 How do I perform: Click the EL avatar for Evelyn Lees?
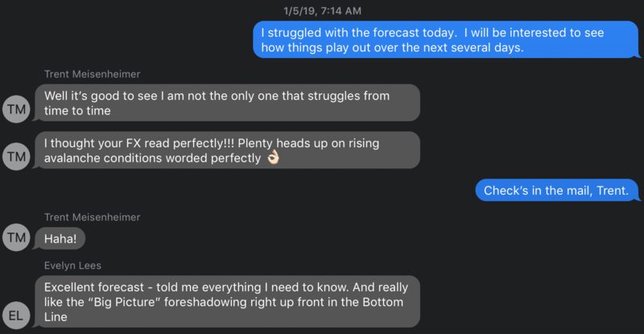16,315
